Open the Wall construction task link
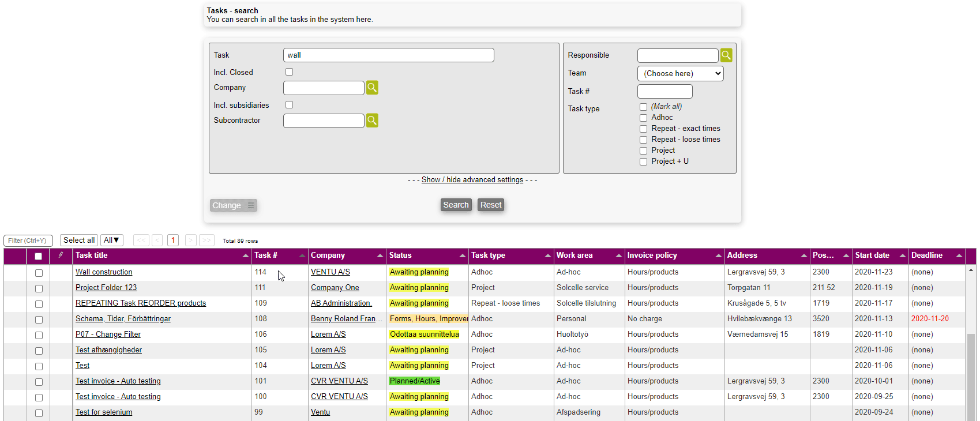This screenshot has height=421, width=980. [104, 272]
